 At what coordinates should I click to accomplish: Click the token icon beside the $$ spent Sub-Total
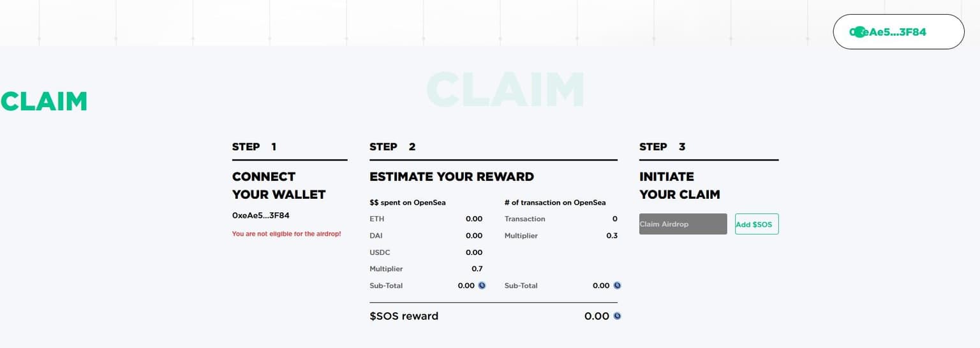coord(482,286)
